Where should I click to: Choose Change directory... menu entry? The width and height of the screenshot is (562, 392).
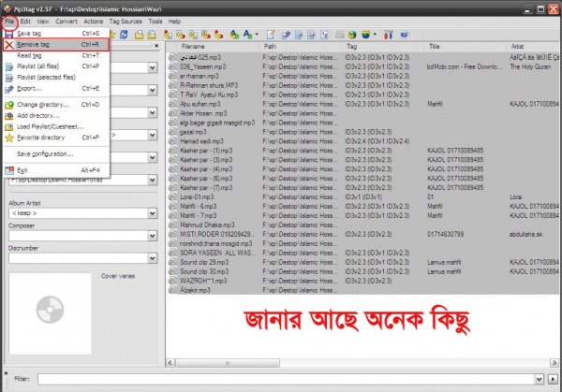click(x=56, y=105)
